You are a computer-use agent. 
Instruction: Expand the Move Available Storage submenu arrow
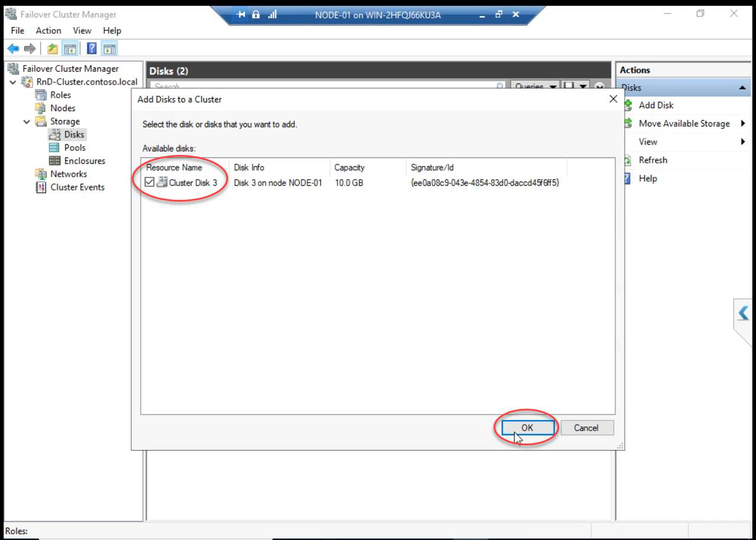(x=743, y=124)
